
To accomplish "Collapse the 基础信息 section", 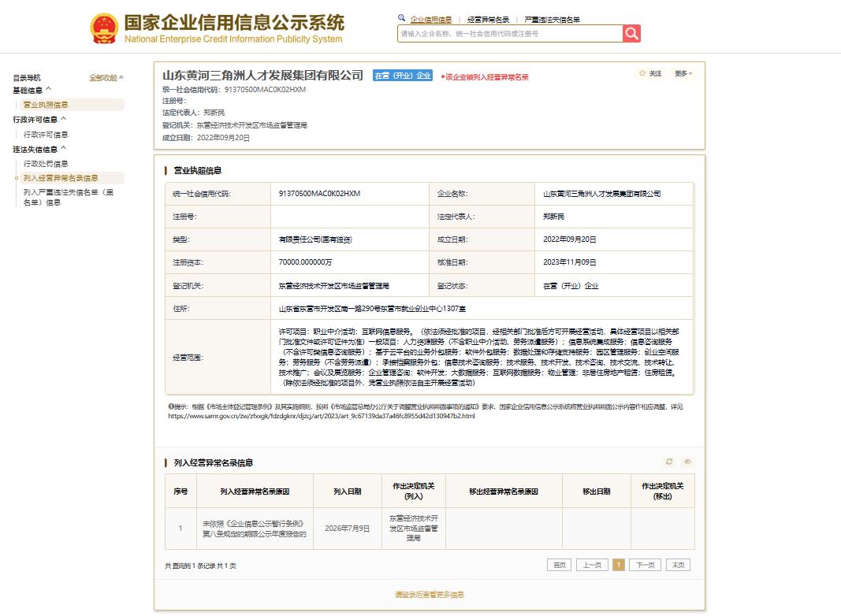I will click(x=32, y=90).
